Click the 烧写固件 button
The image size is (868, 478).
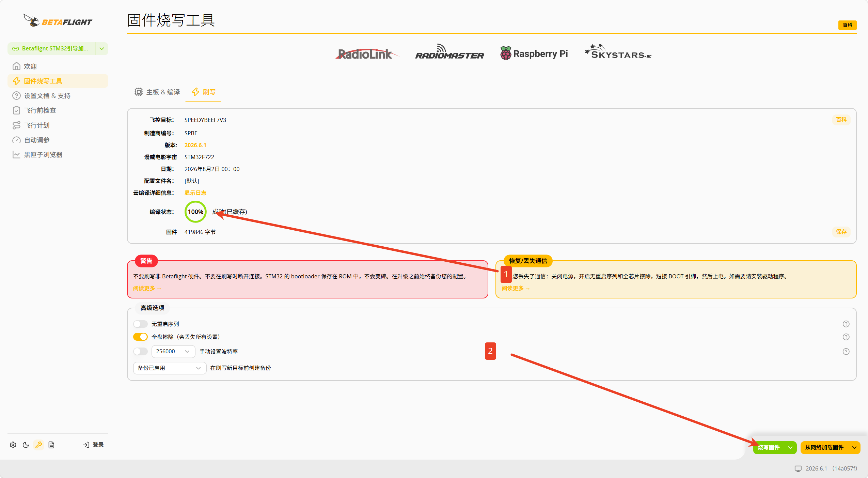click(x=769, y=447)
